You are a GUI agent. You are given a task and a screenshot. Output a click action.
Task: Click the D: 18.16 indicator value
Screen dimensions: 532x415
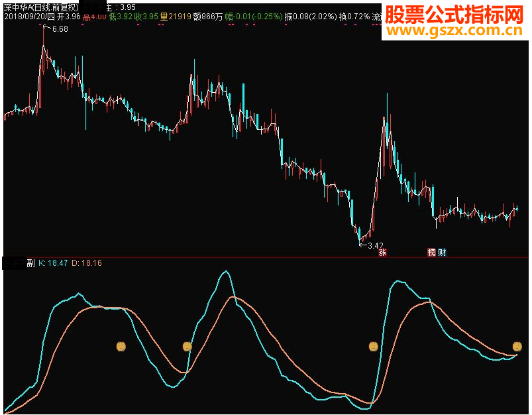point(87,263)
